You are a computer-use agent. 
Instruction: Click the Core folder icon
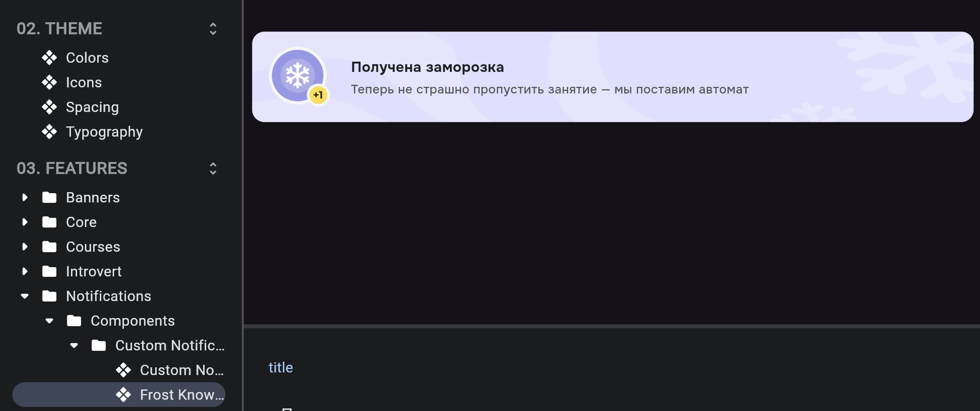(x=49, y=222)
